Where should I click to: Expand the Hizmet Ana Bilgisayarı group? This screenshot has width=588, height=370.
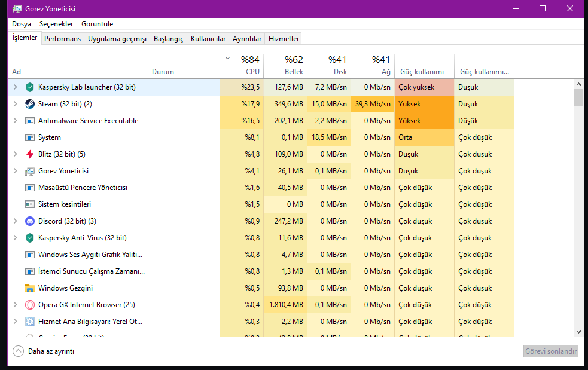click(16, 321)
